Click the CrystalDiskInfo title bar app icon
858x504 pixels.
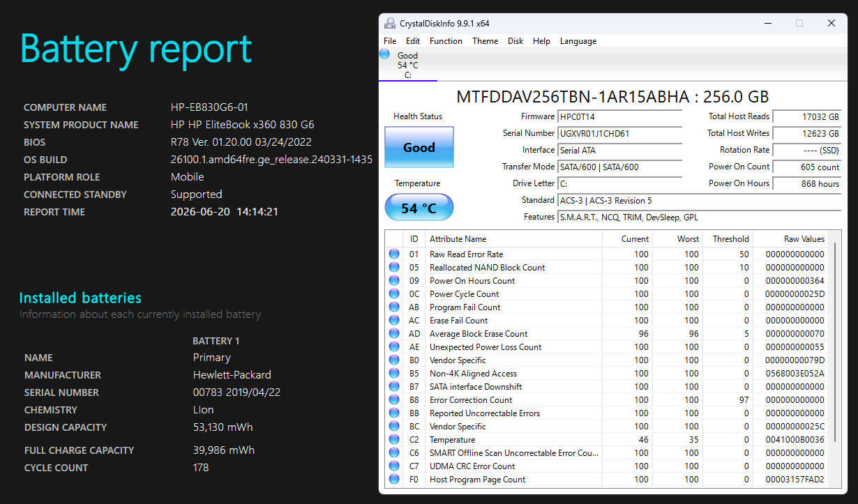tap(390, 23)
